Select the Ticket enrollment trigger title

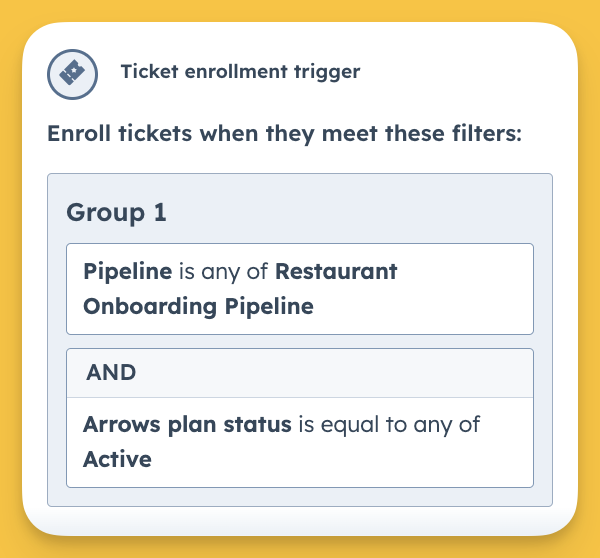(240, 72)
